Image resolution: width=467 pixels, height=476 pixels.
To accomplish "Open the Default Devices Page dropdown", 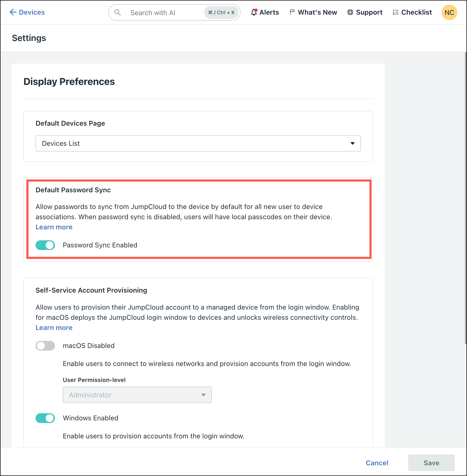I will pos(198,143).
